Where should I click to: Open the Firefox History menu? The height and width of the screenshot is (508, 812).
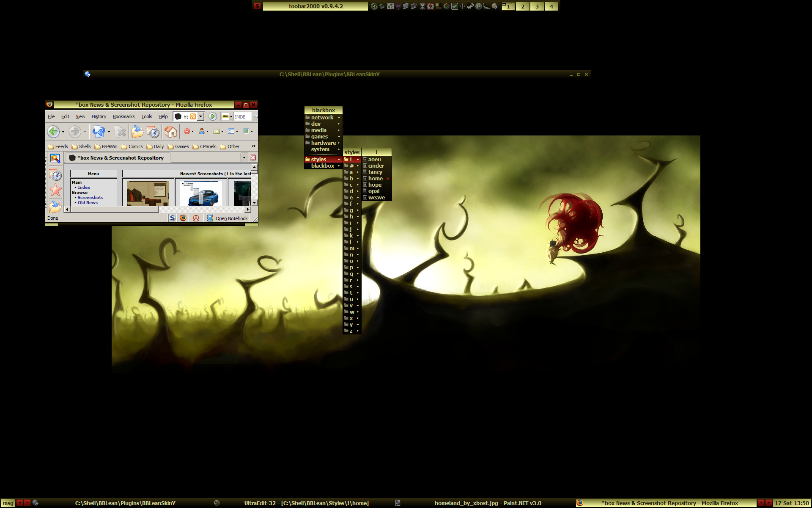(x=99, y=116)
